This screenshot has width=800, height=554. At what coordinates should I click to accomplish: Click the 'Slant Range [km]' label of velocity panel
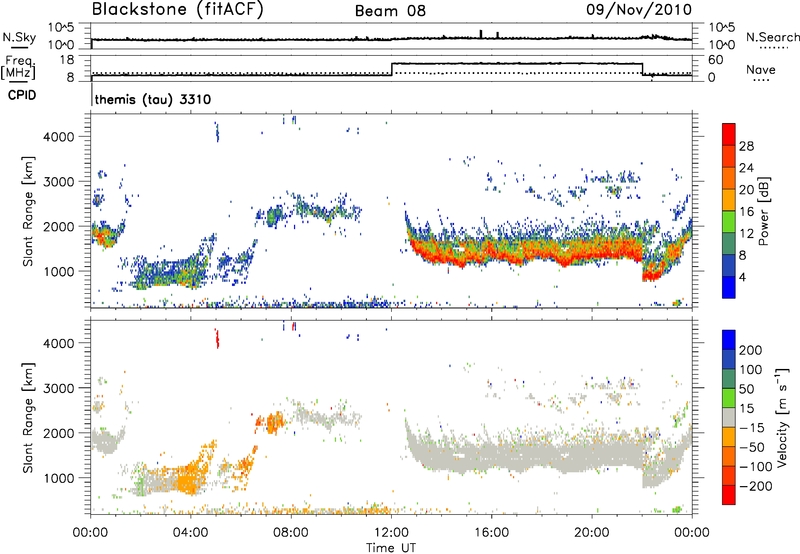28,417
